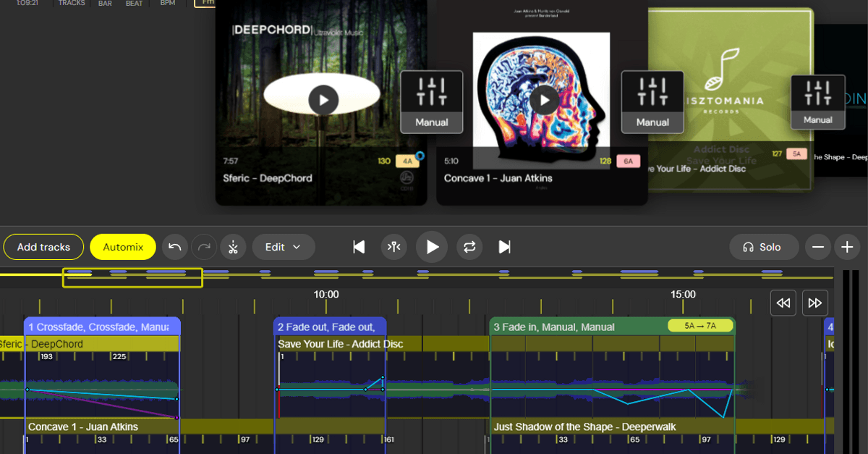Open Manual mixer settings on Concave 1 card
Image resolution: width=868 pixels, height=454 pixels.
point(652,101)
